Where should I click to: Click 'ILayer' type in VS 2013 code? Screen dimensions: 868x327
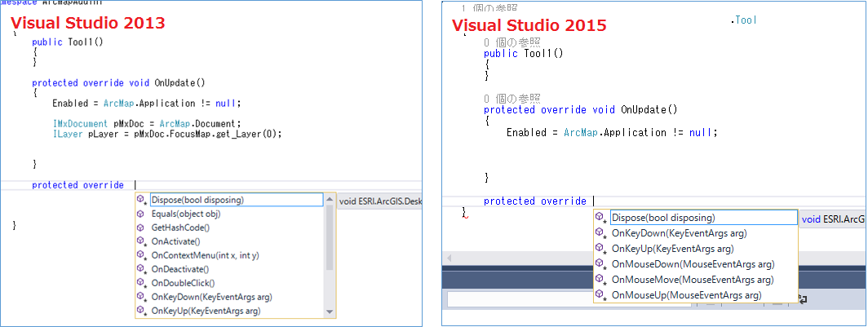[68, 134]
